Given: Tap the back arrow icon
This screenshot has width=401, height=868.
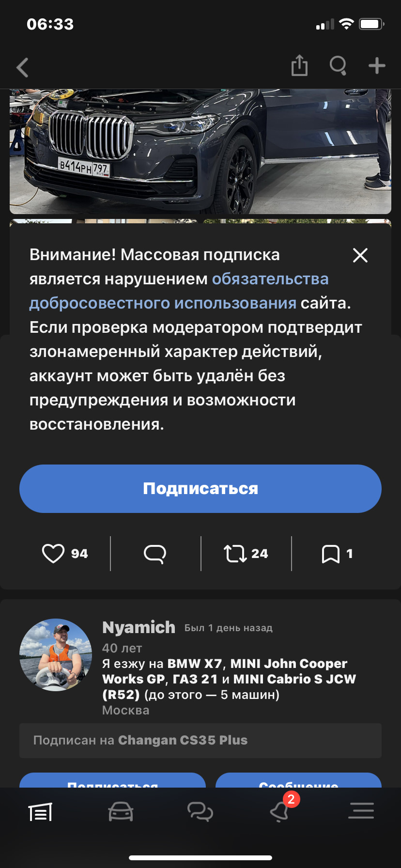Looking at the screenshot, I should click(23, 67).
